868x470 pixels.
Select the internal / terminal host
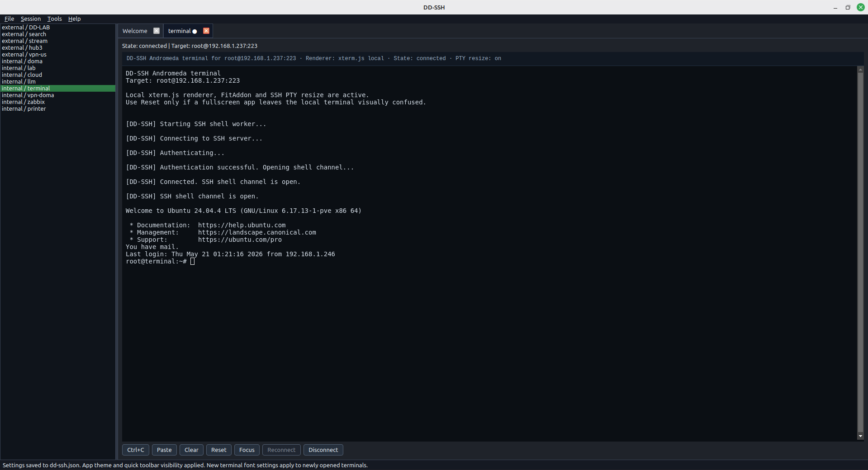58,88
